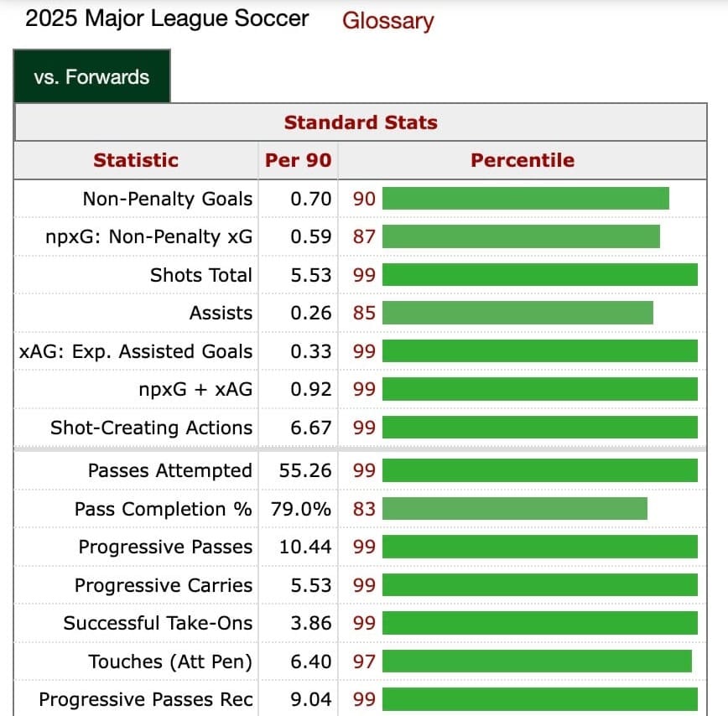
Task: Click the Non-Penalty Goals percentile bar
Action: point(526,199)
